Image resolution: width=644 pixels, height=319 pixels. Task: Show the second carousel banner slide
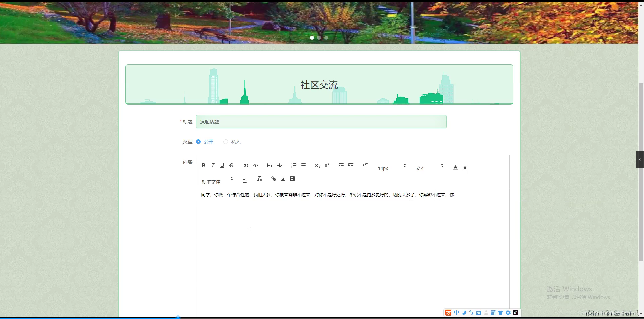tap(319, 38)
